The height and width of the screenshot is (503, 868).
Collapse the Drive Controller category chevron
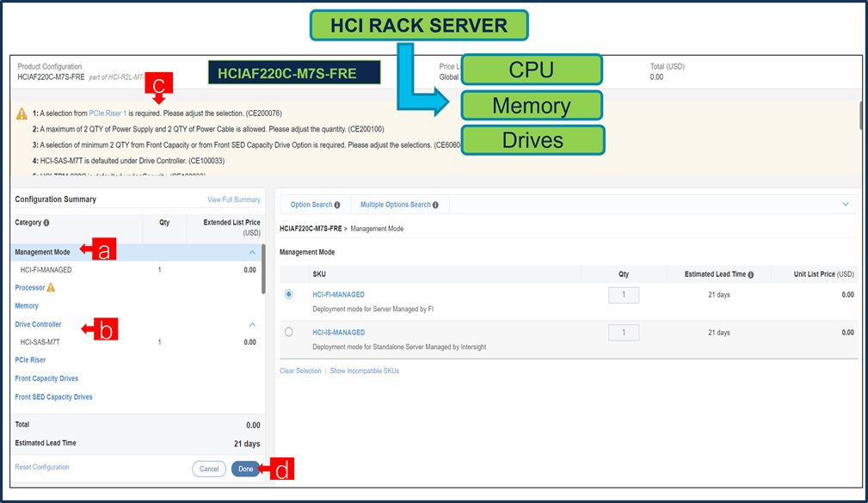252,324
